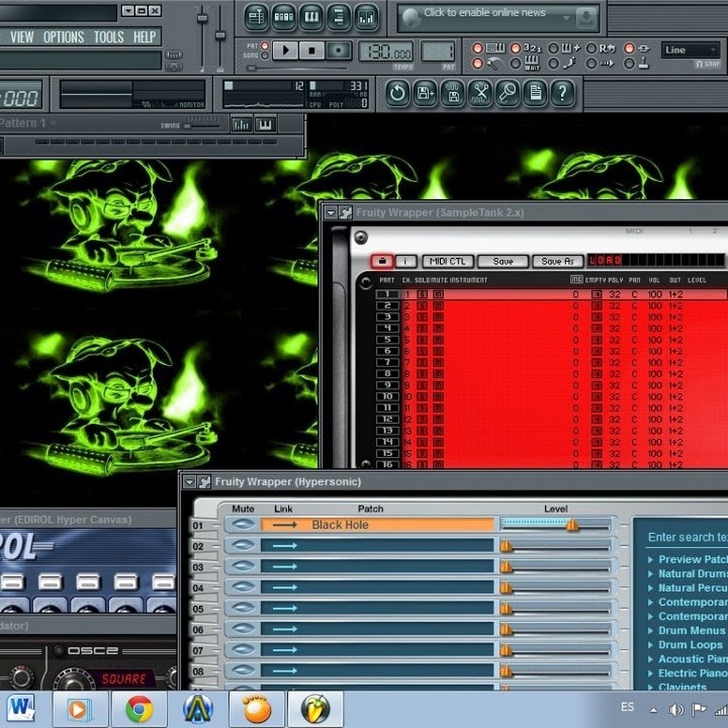
Task: Show the piano roll window icon
Action: point(311,16)
